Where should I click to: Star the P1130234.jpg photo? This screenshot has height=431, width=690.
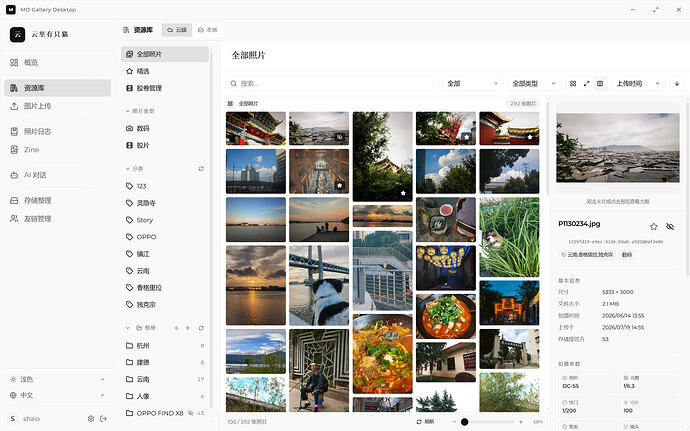tap(653, 226)
